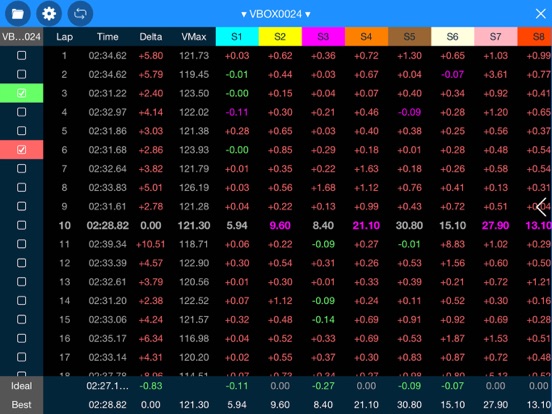Viewport: 552px width, 414px height.
Task: Click the purple -0.07 S6 value in lap 2
Action: [x=453, y=74]
